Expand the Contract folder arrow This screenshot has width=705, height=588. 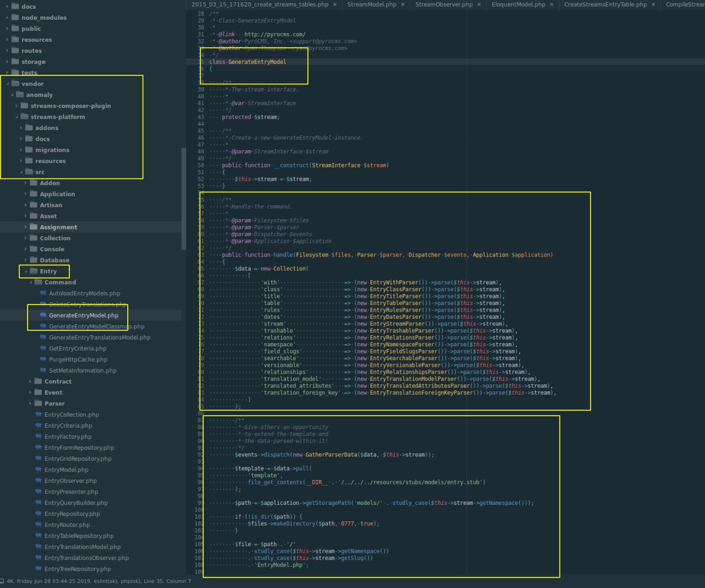pos(30,382)
